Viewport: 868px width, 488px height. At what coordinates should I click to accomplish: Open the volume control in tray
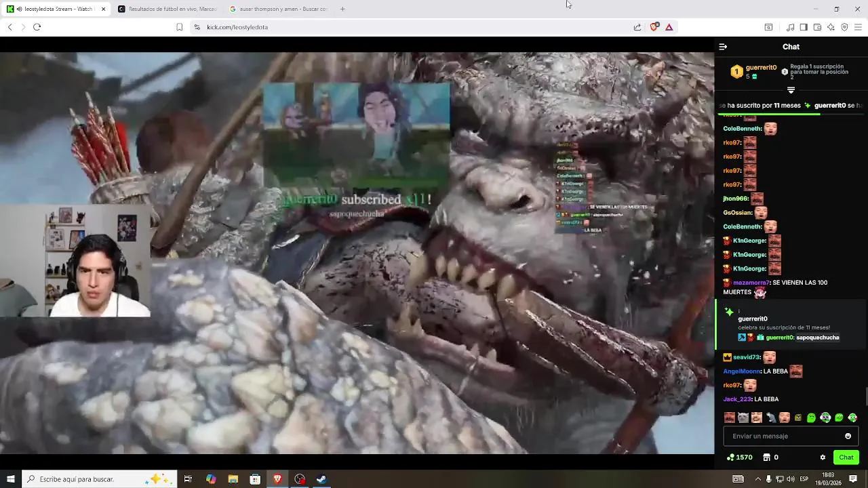click(x=791, y=479)
